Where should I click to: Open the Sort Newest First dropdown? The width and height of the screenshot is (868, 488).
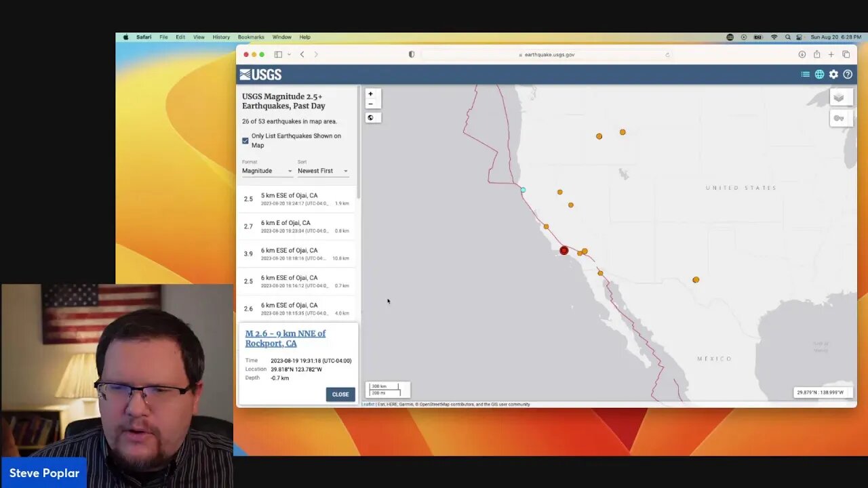(323, 171)
